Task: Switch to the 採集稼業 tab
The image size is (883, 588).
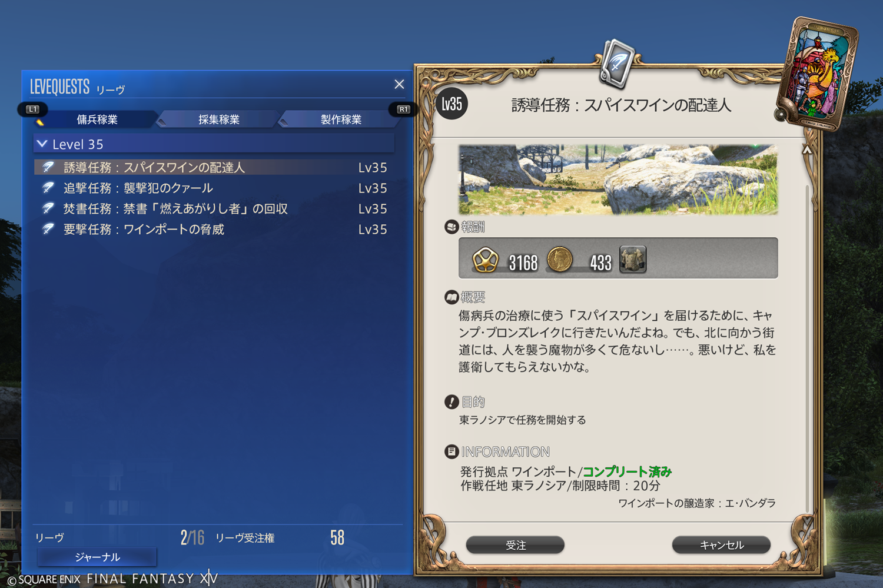Action: (218, 119)
